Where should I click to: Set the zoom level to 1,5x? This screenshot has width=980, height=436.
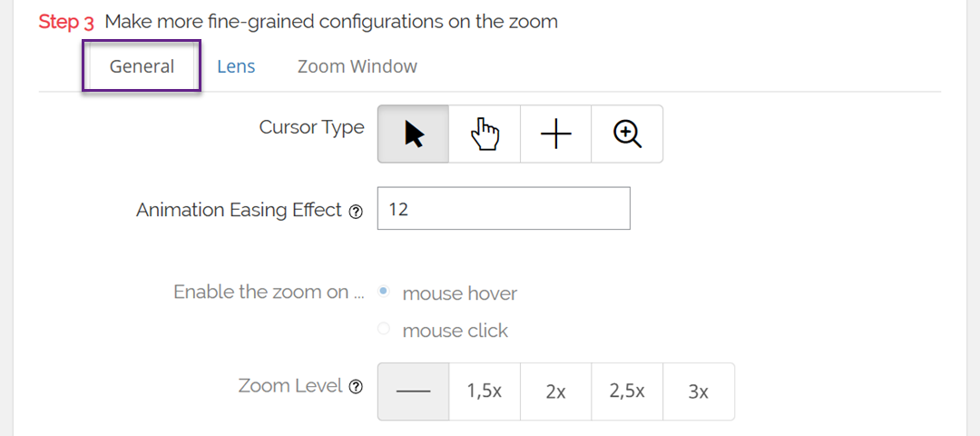click(x=485, y=391)
